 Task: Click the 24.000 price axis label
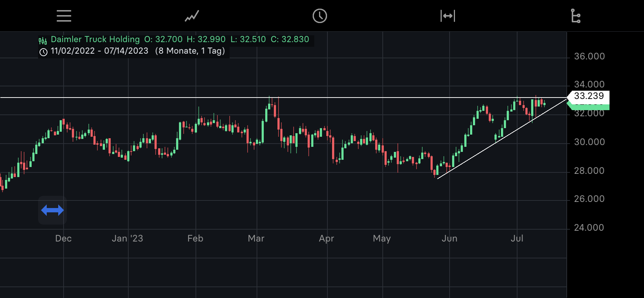[589, 228]
